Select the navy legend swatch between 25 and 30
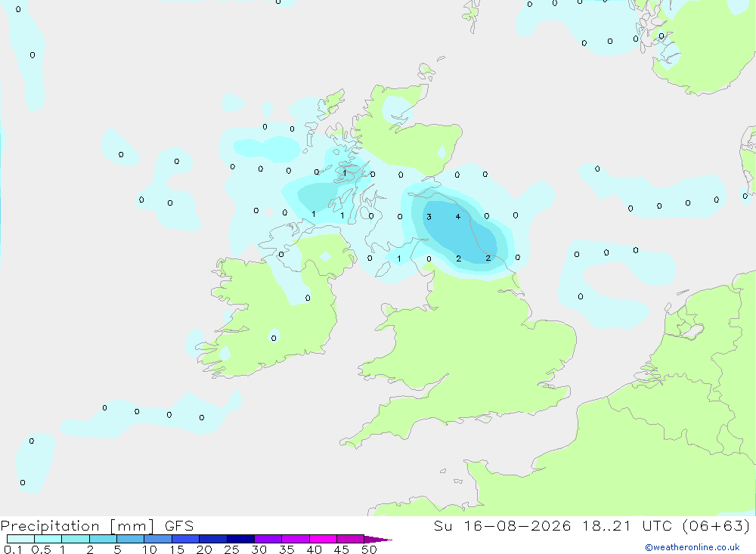Viewport: 756px width, 554px height. pos(240,539)
